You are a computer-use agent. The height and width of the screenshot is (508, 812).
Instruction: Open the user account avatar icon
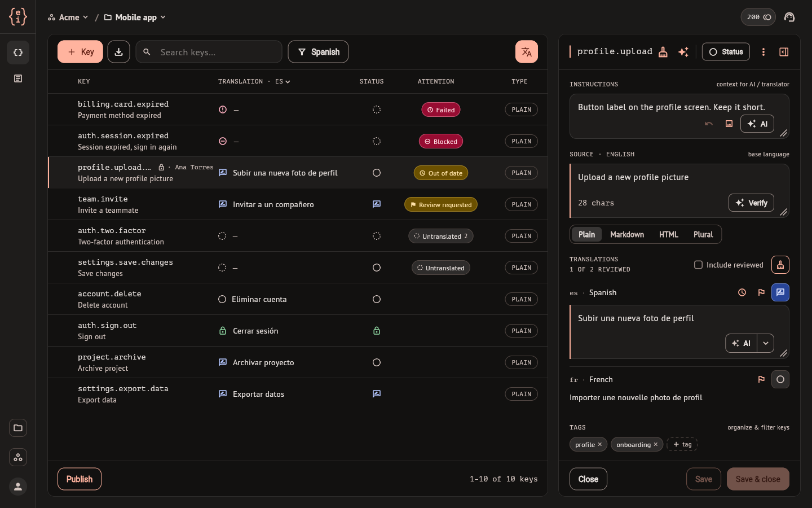[18, 487]
